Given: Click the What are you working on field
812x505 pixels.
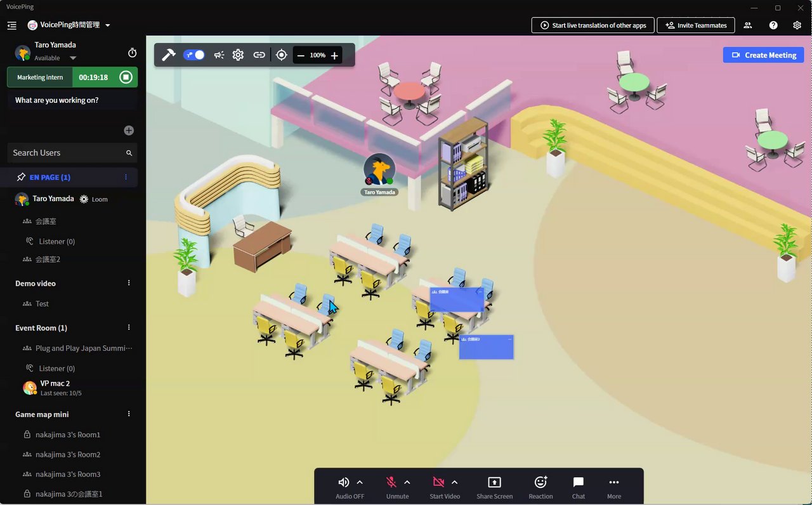Looking at the screenshot, I should pos(72,100).
